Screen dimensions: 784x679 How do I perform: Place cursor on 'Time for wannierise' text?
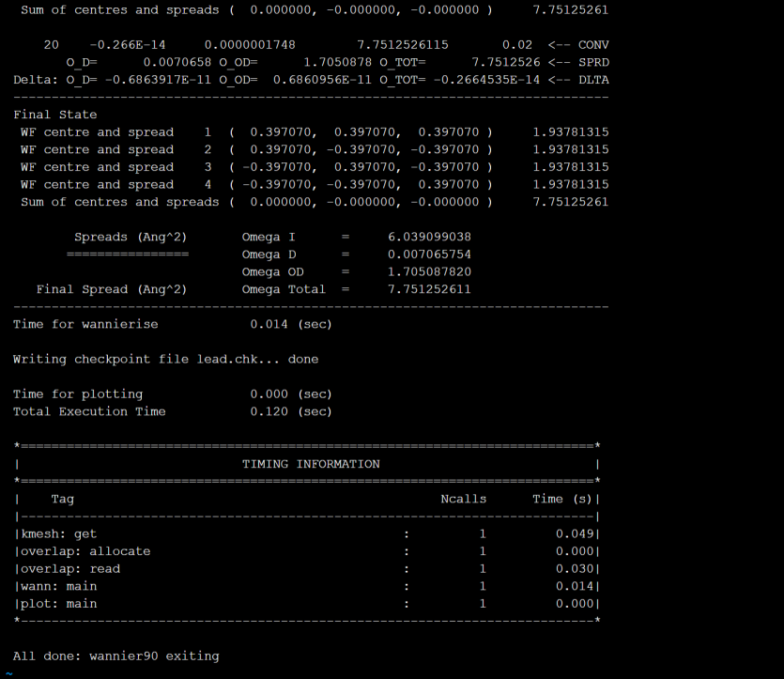pyautogui.click(x=85, y=324)
